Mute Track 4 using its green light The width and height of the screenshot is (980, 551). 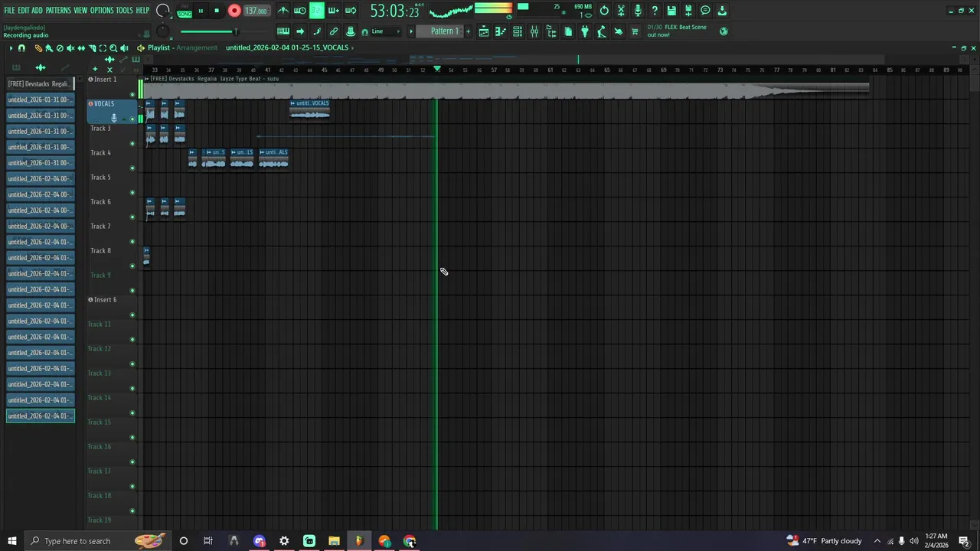point(132,168)
